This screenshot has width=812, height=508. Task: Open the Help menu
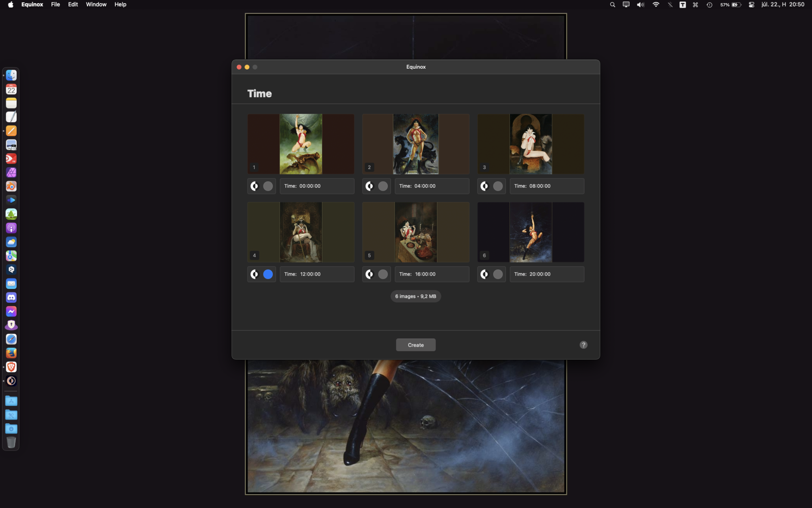click(x=120, y=4)
